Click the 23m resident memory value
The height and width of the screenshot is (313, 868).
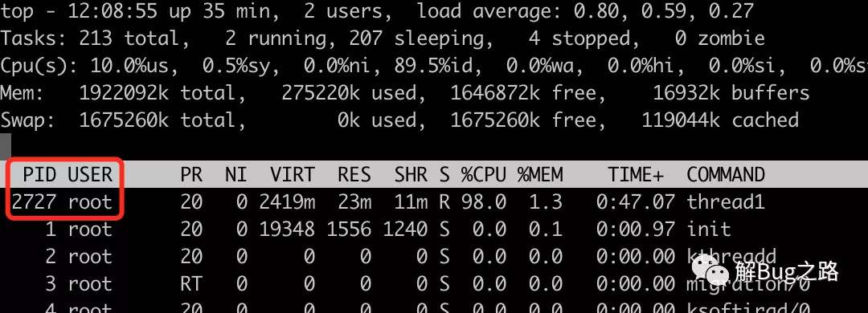pos(354,202)
